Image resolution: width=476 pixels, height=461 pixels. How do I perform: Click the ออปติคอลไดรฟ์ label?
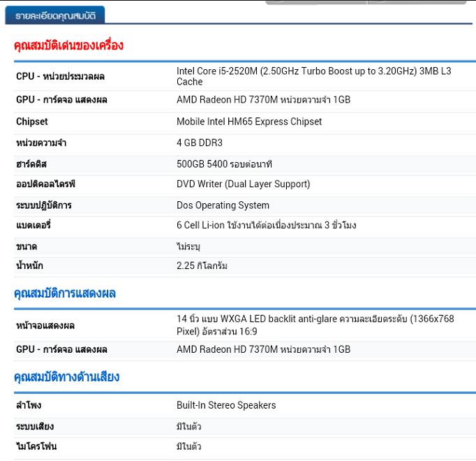45,184
